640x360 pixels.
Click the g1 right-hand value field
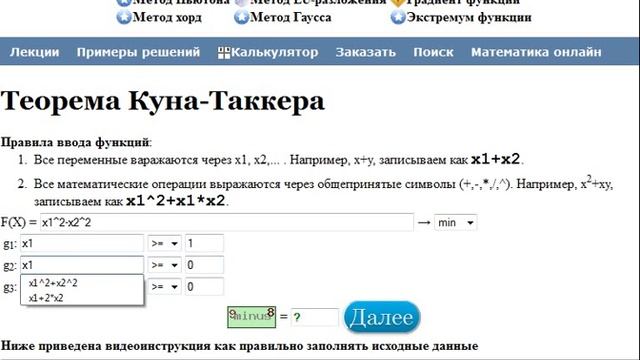204,243
